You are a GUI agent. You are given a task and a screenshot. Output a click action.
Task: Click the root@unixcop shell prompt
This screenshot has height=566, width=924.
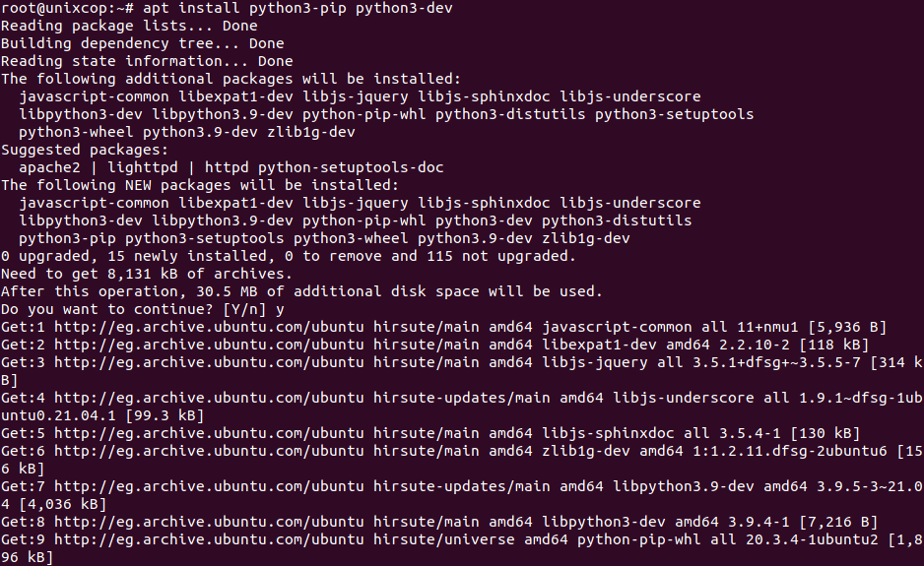tap(68, 8)
